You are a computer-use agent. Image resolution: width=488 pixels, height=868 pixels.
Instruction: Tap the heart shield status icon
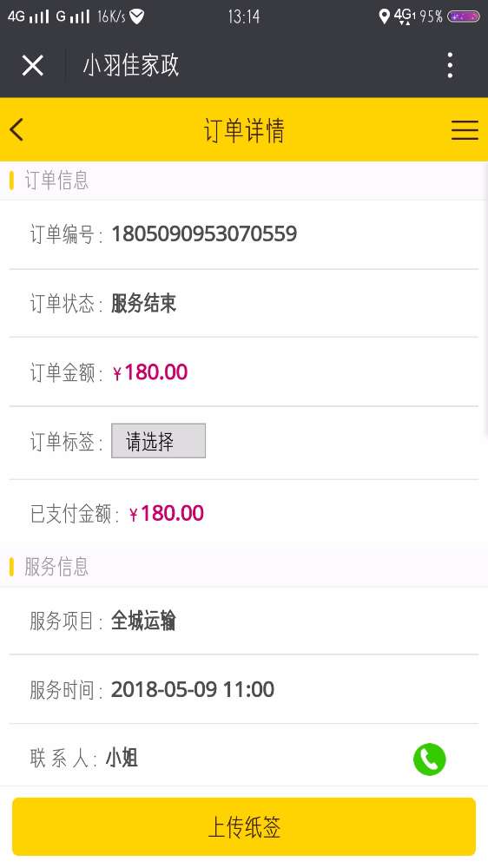[x=137, y=16]
